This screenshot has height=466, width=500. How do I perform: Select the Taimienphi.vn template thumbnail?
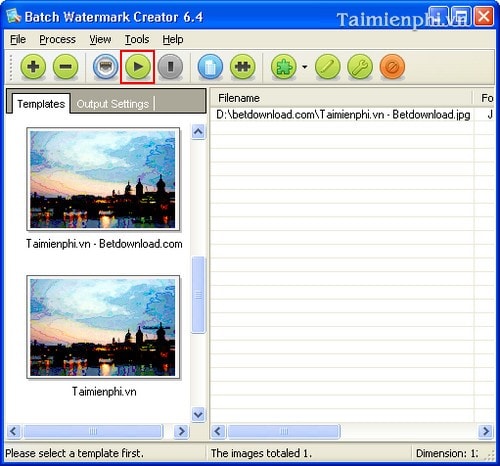[x=103, y=327]
